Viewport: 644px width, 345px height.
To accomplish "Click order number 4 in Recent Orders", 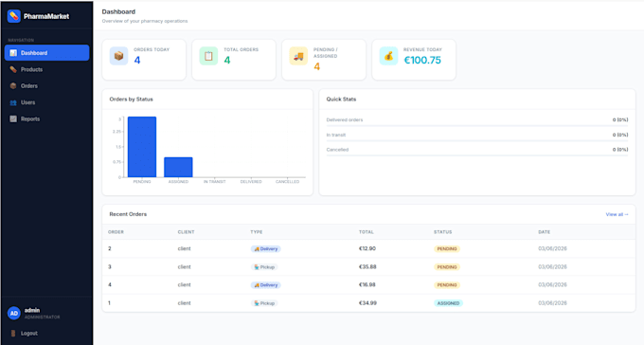I will [110, 285].
